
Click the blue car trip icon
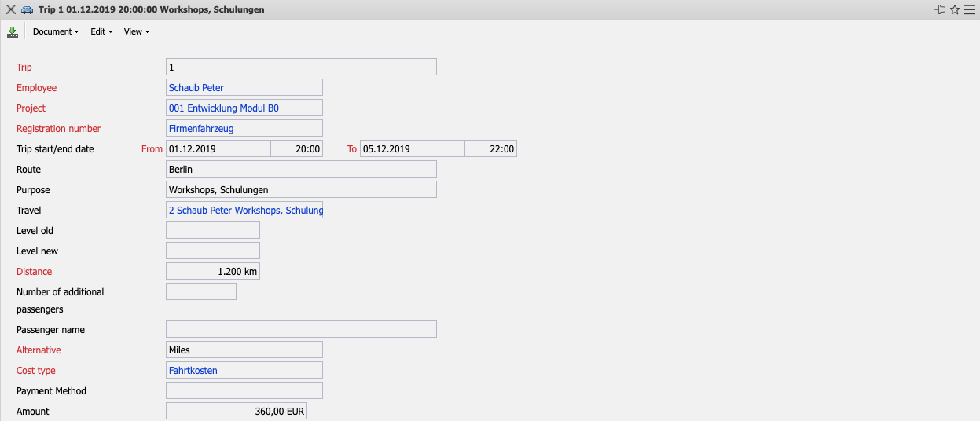click(x=28, y=9)
